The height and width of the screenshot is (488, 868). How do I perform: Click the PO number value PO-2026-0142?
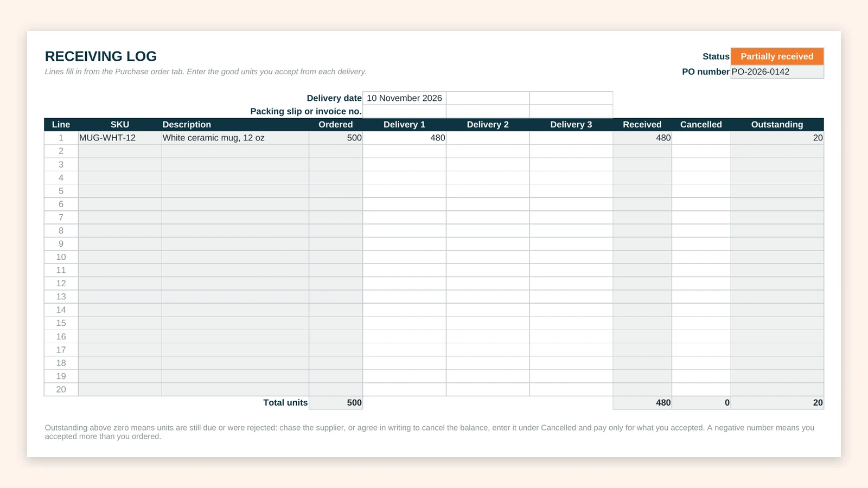(x=777, y=72)
